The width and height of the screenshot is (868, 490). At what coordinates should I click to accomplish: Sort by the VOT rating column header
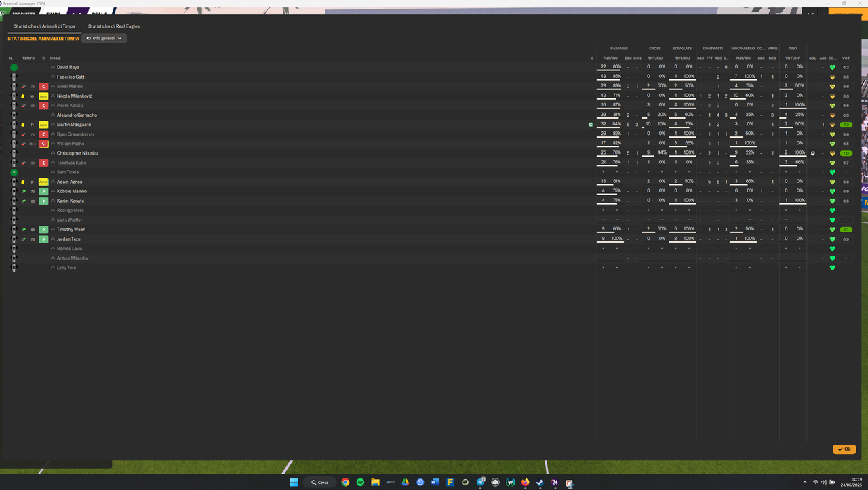[x=846, y=58]
